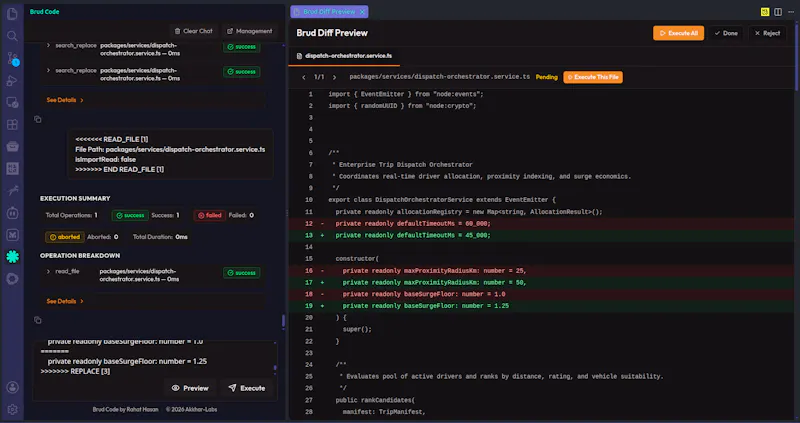Click removed line 18 baseSurgeFloor = 1.0
This screenshot has width=800, height=423.
(x=541, y=294)
